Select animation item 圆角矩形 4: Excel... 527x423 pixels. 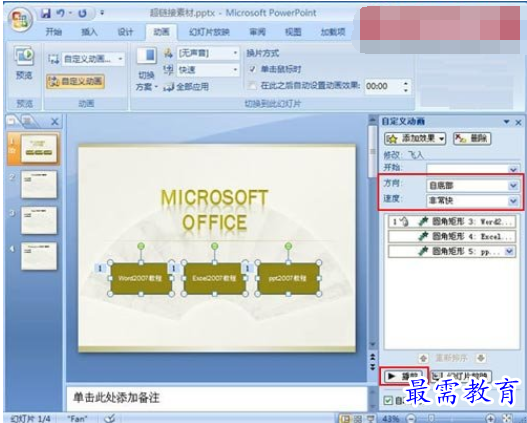pos(452,237)
